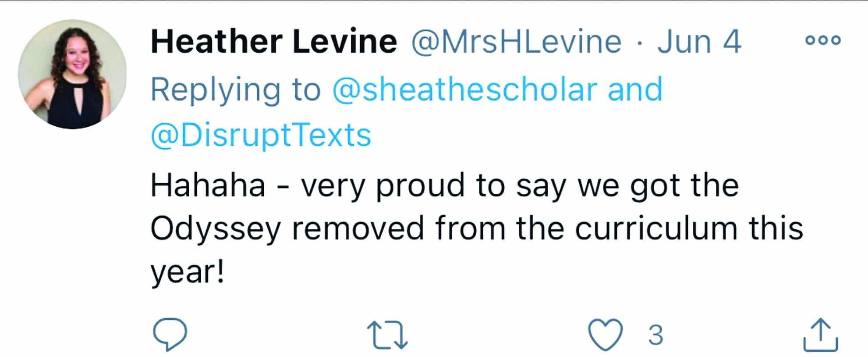Tap the share upload arrow icon
The width and height of the screenshot is (868, 357).
tap(820, 335)
